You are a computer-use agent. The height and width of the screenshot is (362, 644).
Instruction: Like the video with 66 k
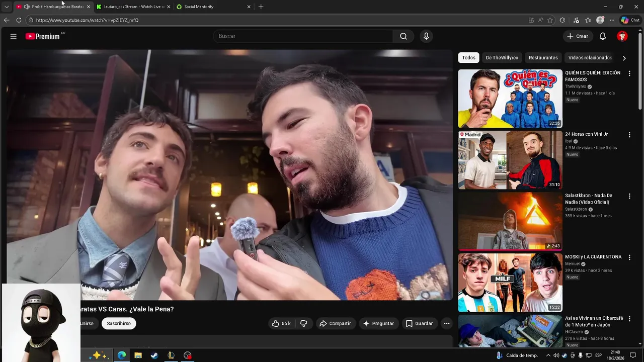(281, 323)
